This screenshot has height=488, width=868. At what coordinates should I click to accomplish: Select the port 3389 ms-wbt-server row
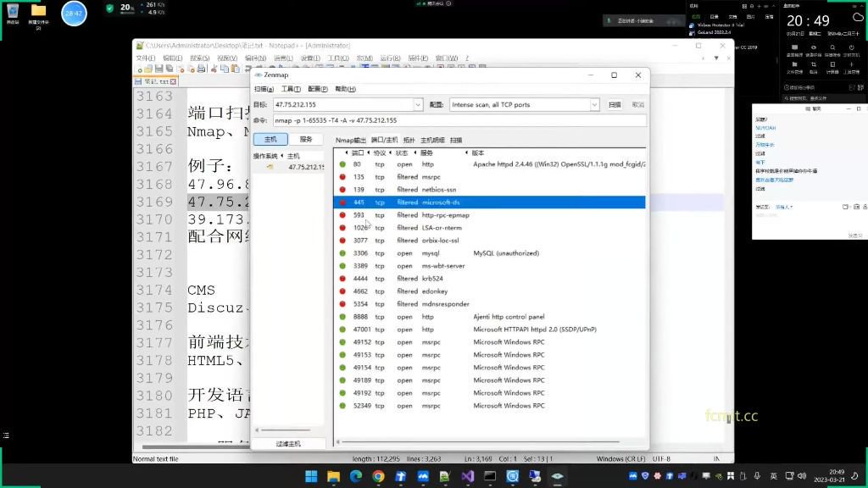tap(489, 266)
